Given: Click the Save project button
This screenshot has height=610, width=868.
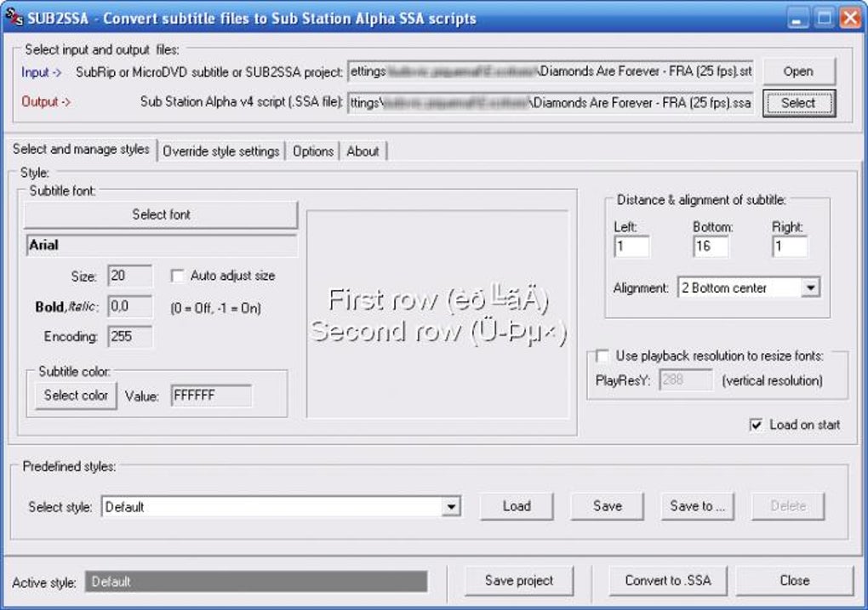Looking at the screenshot, I should click(519, 581).
